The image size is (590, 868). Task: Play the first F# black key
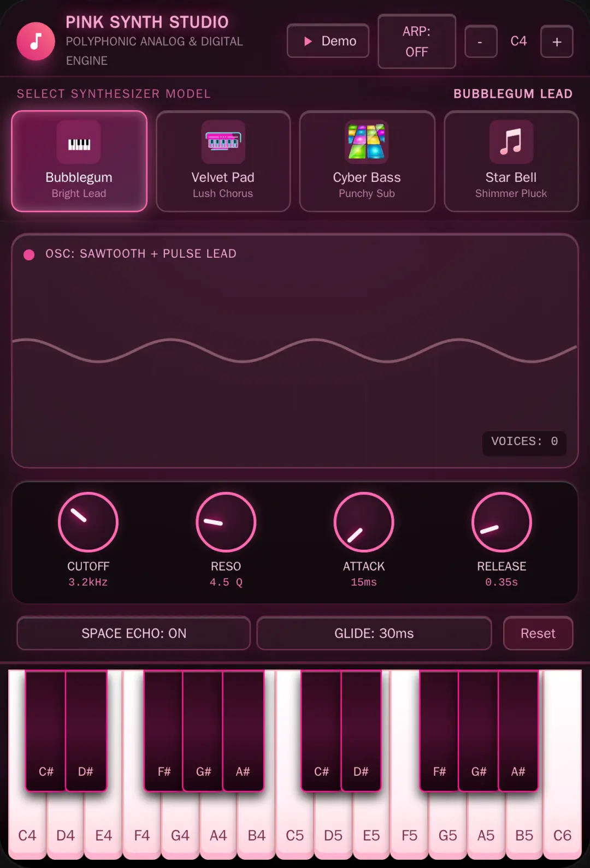[164, 732]
